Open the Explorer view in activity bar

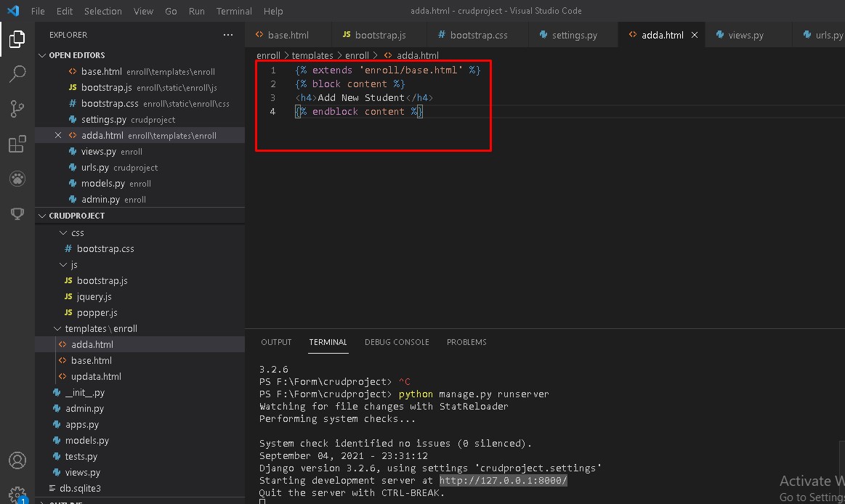pyautogui.click(x=17, y=38)
